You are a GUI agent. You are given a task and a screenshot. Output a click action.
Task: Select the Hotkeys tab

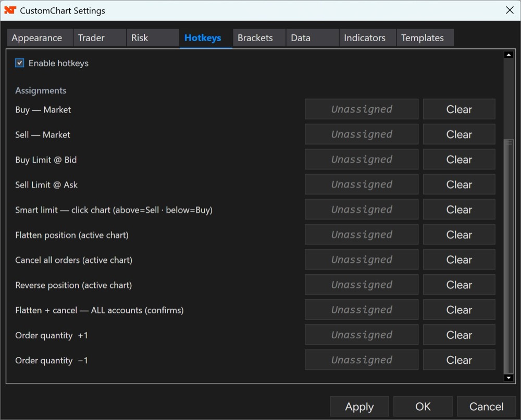click(206, 38)
